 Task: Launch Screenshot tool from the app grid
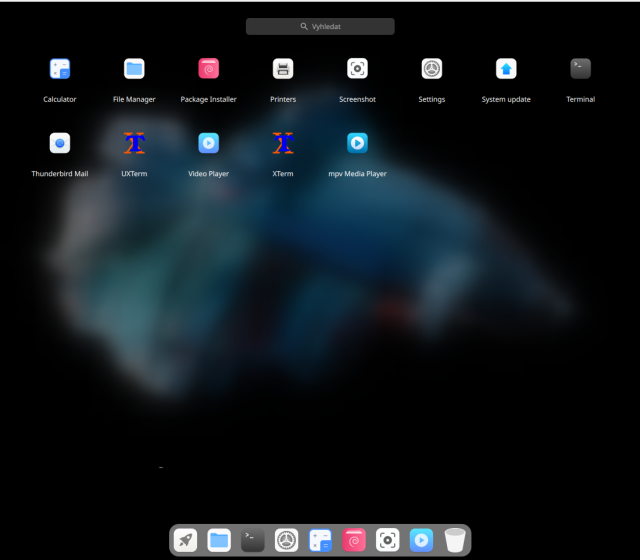pos(357,69)
